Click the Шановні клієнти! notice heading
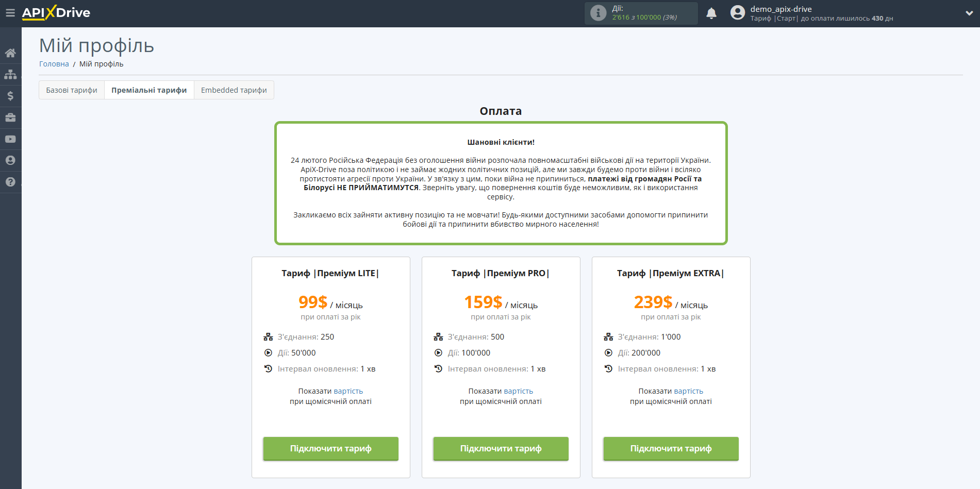This screenshot has height=489, width=980. 501,142
